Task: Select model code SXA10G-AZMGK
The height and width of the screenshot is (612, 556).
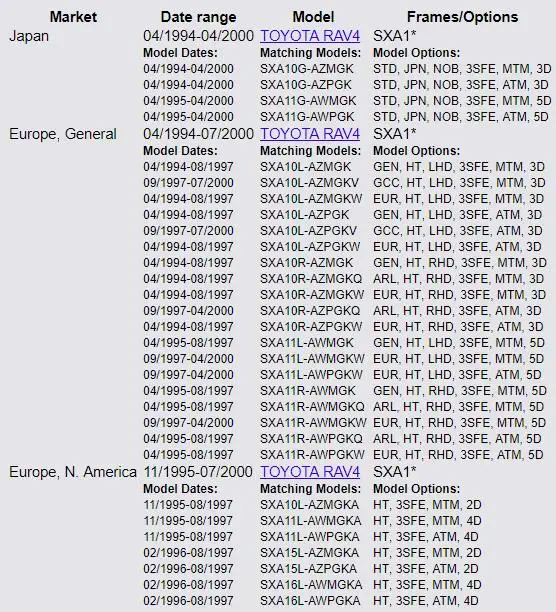Action: (x=307, y=69)
